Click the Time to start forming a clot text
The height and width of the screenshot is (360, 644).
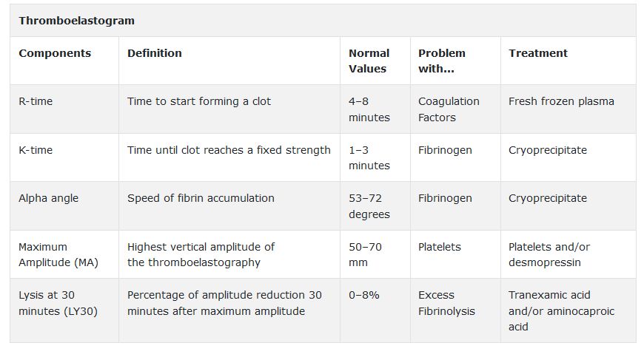199,101
